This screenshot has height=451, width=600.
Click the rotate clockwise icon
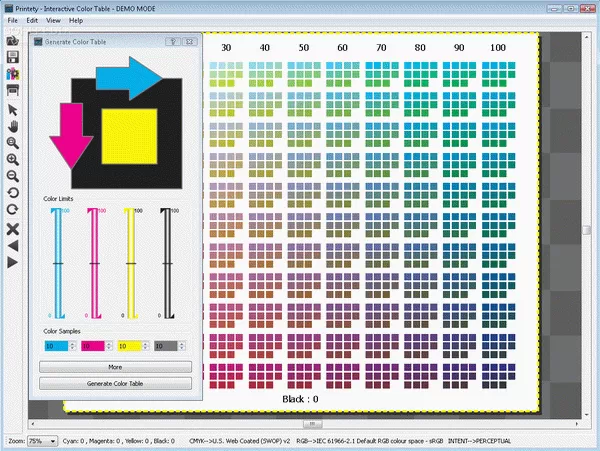pos(13,209)
